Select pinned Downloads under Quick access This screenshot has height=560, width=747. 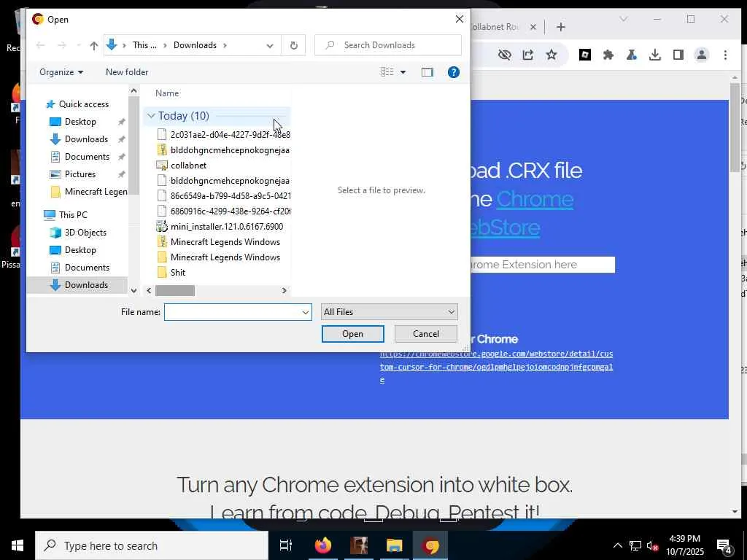click(86, 139)
